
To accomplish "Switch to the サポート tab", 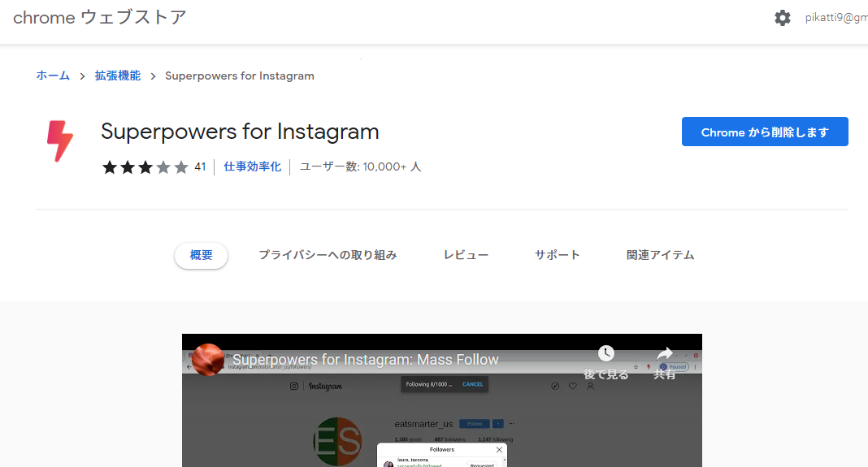I will coord(557,255).
